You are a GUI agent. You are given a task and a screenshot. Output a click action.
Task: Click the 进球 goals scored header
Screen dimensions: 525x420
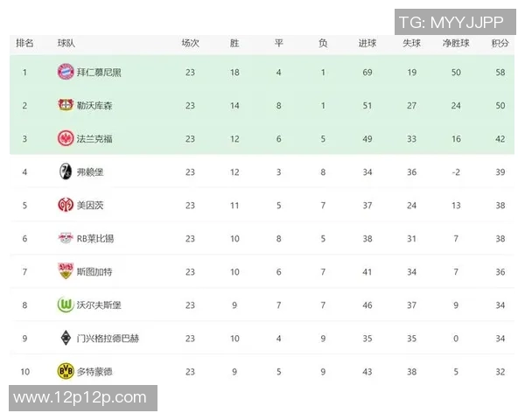pyautogui.click(x=367, y=43)
